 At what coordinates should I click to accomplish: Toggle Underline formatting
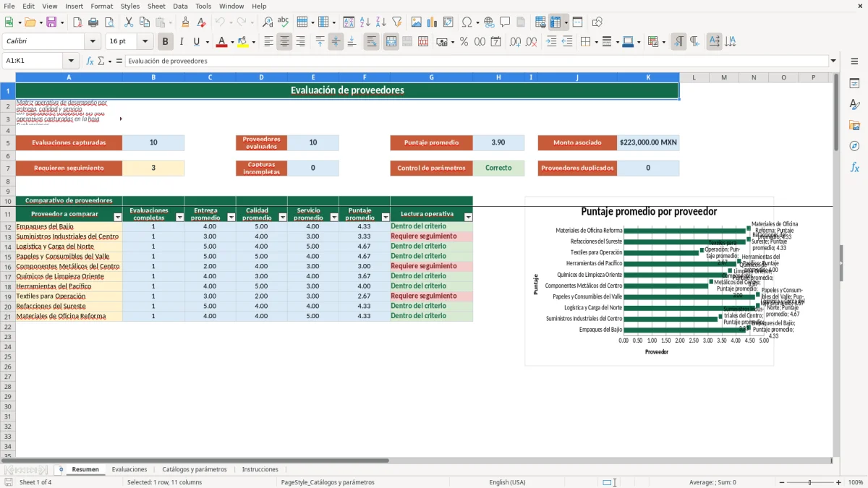click(196, 42)
